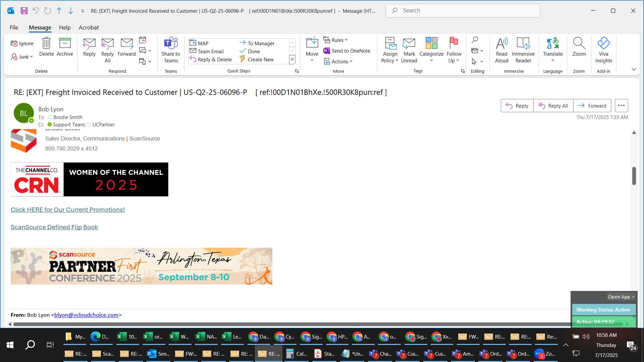Click the Reply with Meeting icon
The height and width of the screenshot is (362, 644).
point(143,40)
